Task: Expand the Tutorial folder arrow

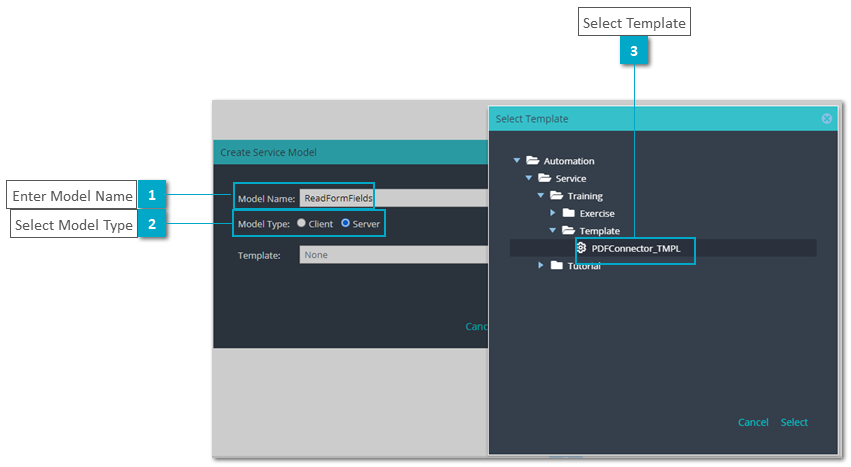Action: 541,265
